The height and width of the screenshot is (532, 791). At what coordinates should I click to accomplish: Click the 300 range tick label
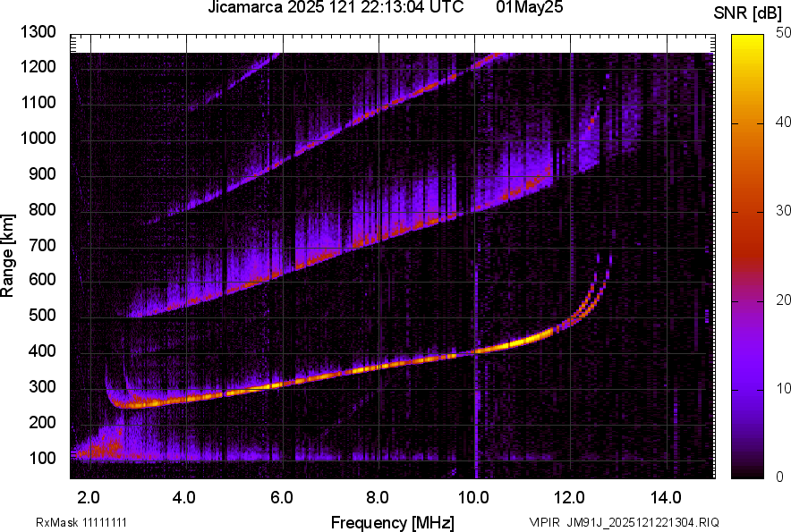(42, 387)
